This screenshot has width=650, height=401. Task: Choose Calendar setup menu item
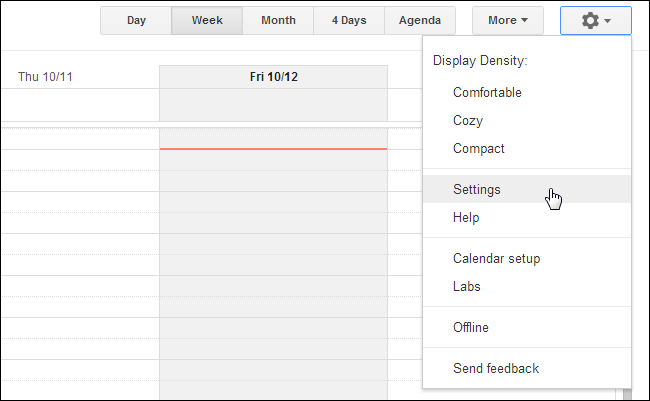click(x=496, y=258)
